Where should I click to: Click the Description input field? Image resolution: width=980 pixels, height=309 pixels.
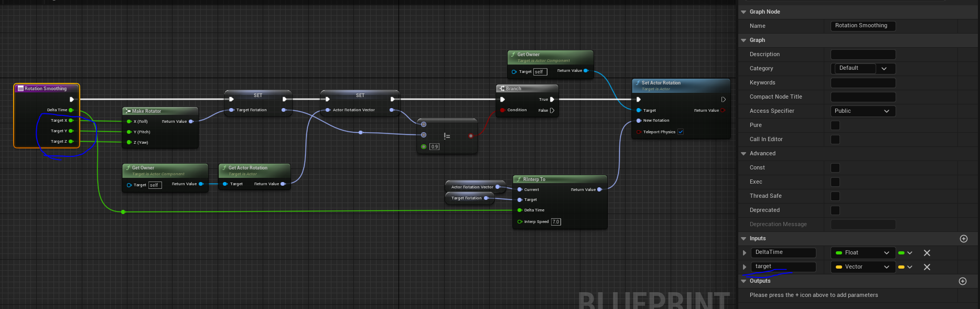tap(863, 55)
